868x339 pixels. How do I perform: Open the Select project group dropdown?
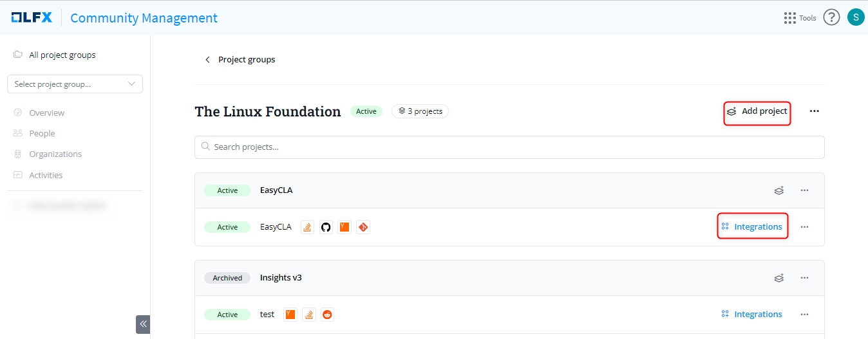click(75, 84)
